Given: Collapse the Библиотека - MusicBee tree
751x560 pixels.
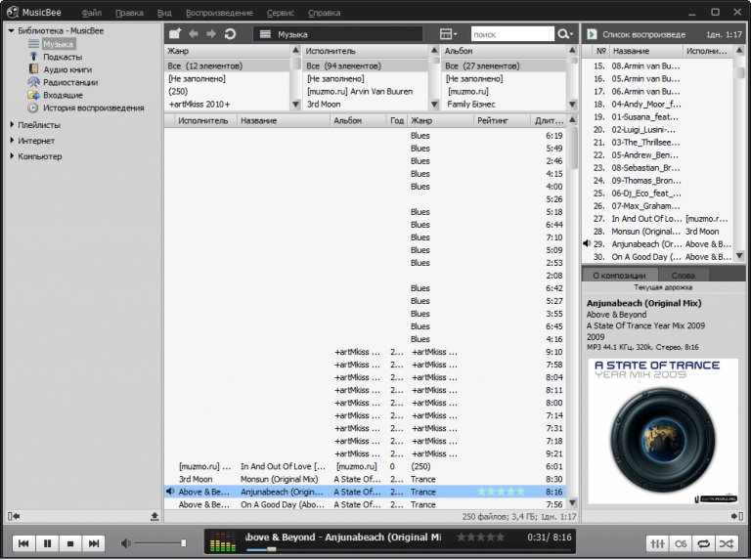Looking at the screenshot, I should (x=11, y=30).
